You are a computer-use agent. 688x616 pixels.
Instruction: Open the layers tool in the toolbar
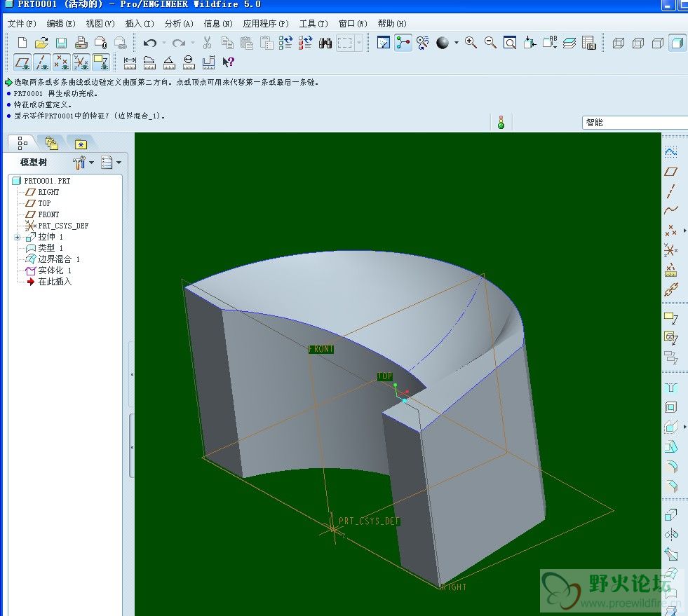(569, 43)
